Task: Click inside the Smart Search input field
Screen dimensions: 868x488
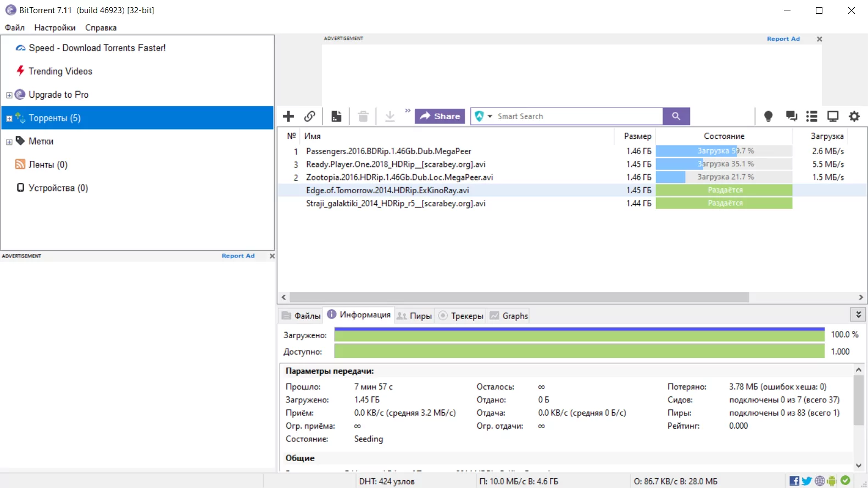Action: click(x=578, y=116)
